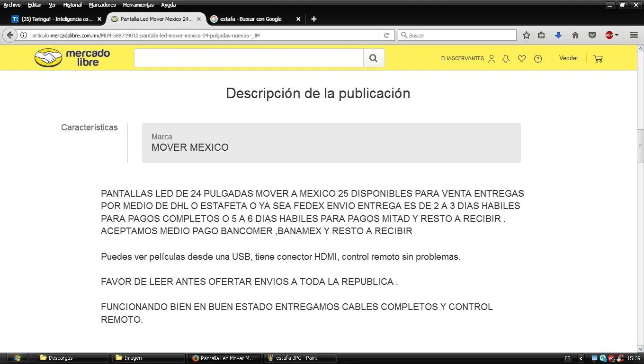Show bookmarks list icon in toolbar
Image resolution: width=644 pixels, height=364 pixels.
tap(541, 35)
